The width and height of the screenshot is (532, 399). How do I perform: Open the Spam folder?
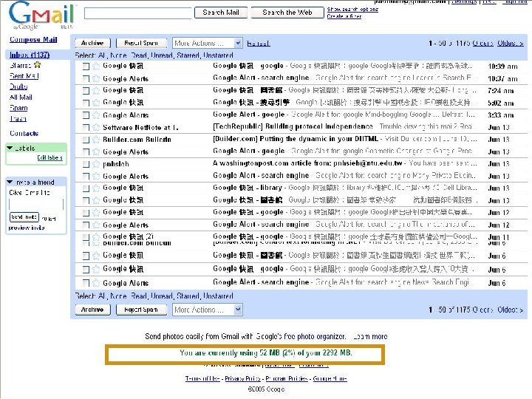(18, 108)
